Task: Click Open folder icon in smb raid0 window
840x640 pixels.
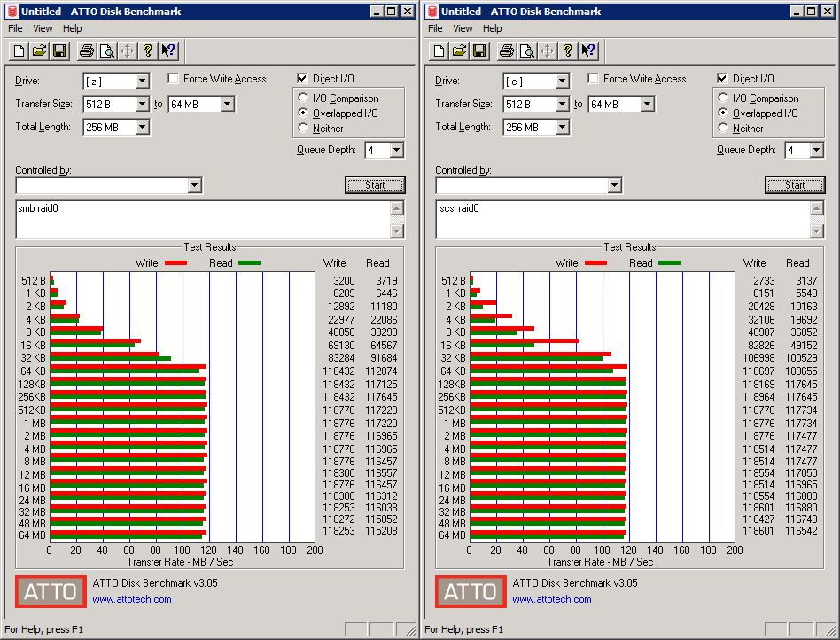Action: click(x=39, y=51)
